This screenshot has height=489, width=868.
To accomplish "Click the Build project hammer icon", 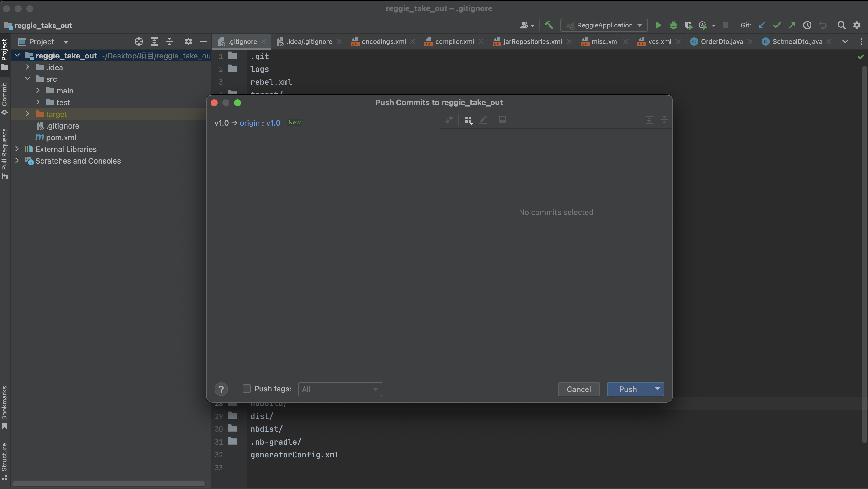I will (549, 25).
